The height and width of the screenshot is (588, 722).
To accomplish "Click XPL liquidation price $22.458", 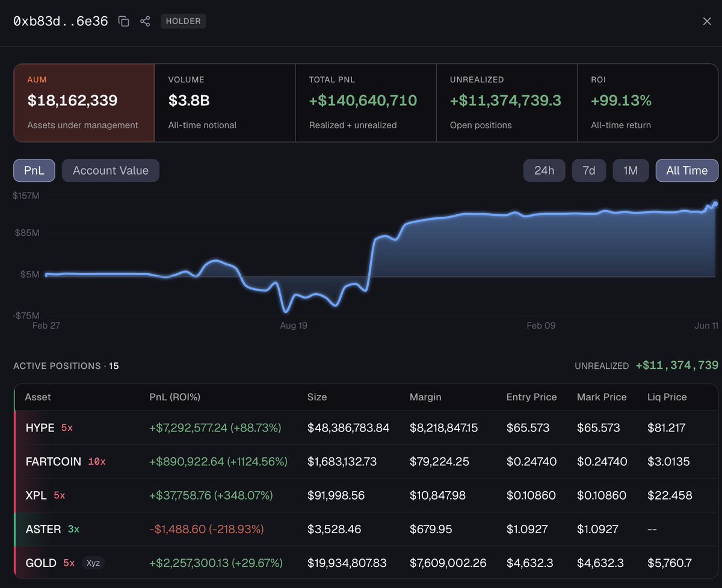I will coord(670,495).
